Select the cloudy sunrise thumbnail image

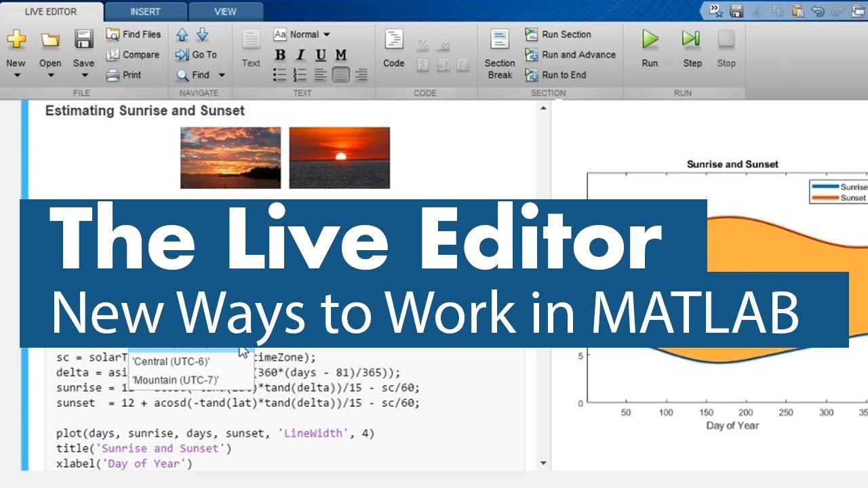[231, 158]
